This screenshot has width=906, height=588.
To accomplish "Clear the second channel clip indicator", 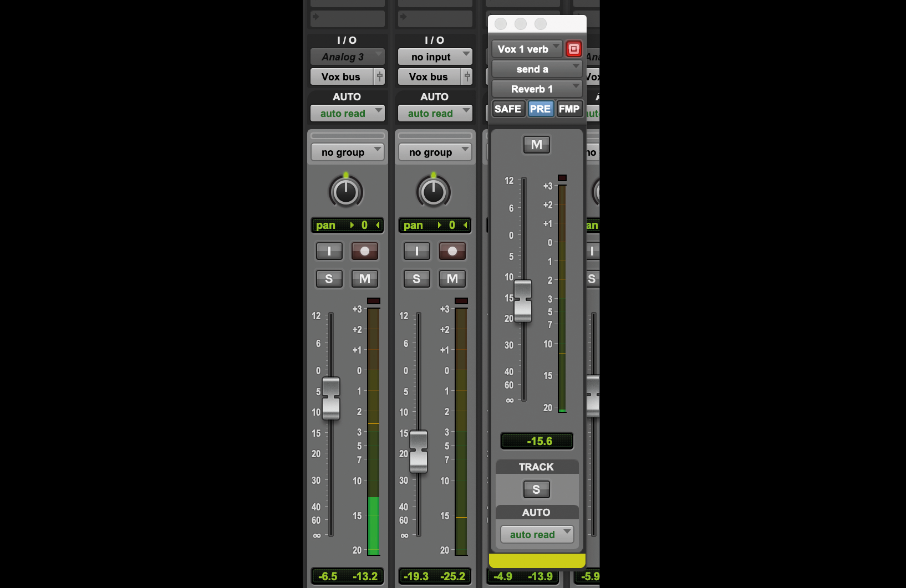I will [461, 301].
